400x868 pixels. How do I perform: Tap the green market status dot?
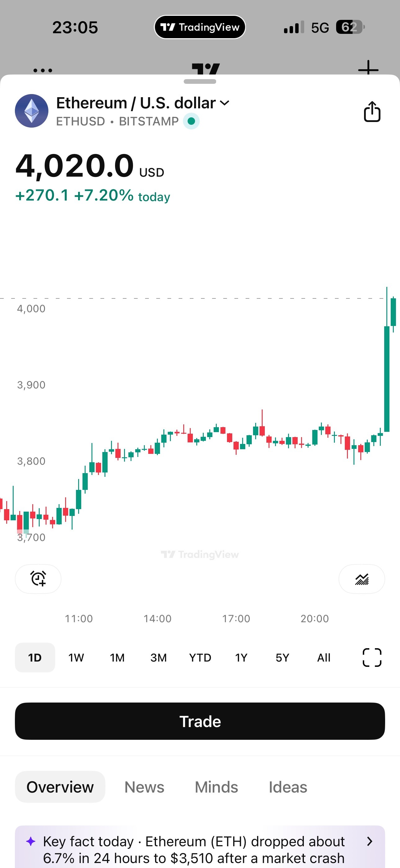191,121
